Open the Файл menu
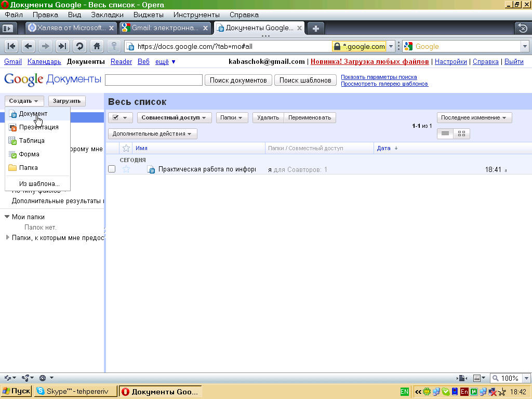The image size is (532, 399). 14,15
